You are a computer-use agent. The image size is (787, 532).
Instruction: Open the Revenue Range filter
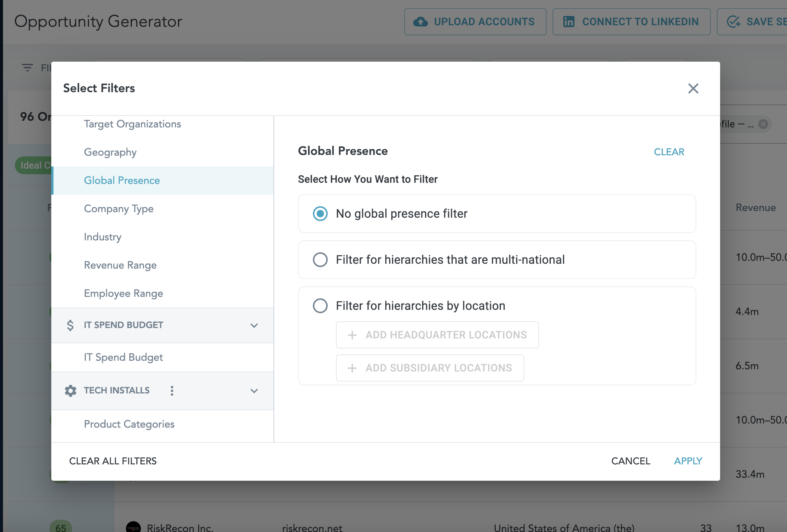click(x=120, y=265)
